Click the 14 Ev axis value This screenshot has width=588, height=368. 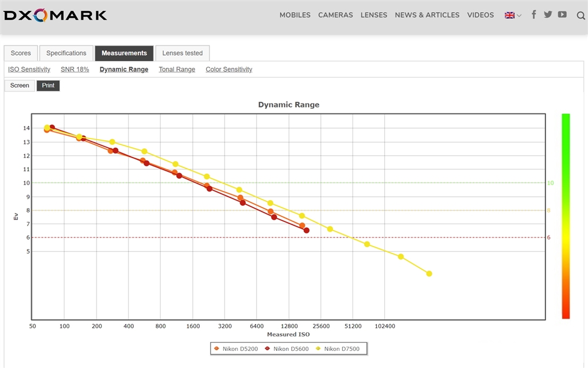click(x=26, y=128)
